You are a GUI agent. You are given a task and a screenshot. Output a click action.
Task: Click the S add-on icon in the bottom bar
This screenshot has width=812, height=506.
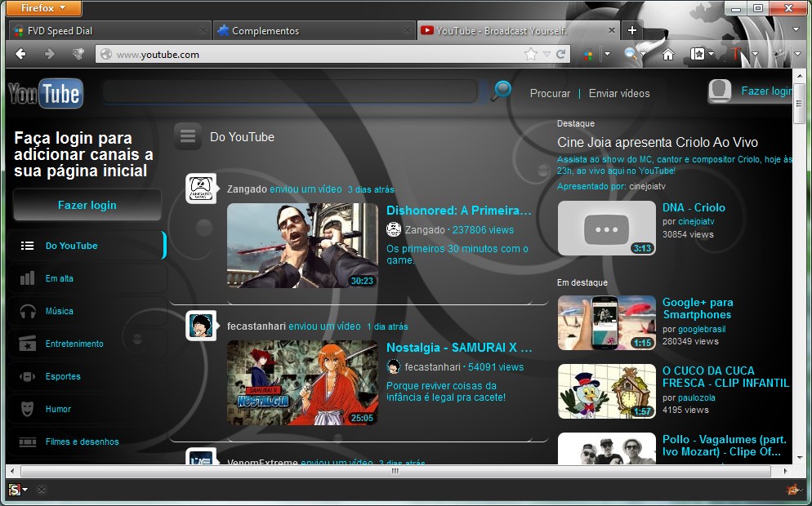pos(15,490)
